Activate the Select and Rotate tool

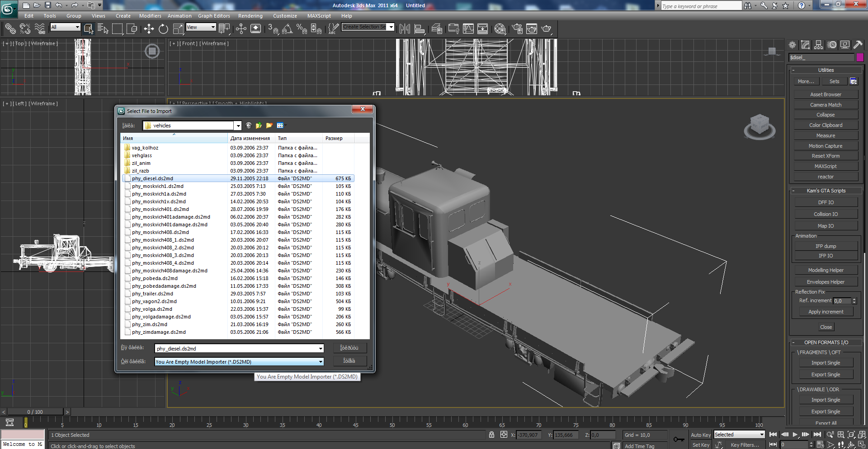click(x=163, y=29)
